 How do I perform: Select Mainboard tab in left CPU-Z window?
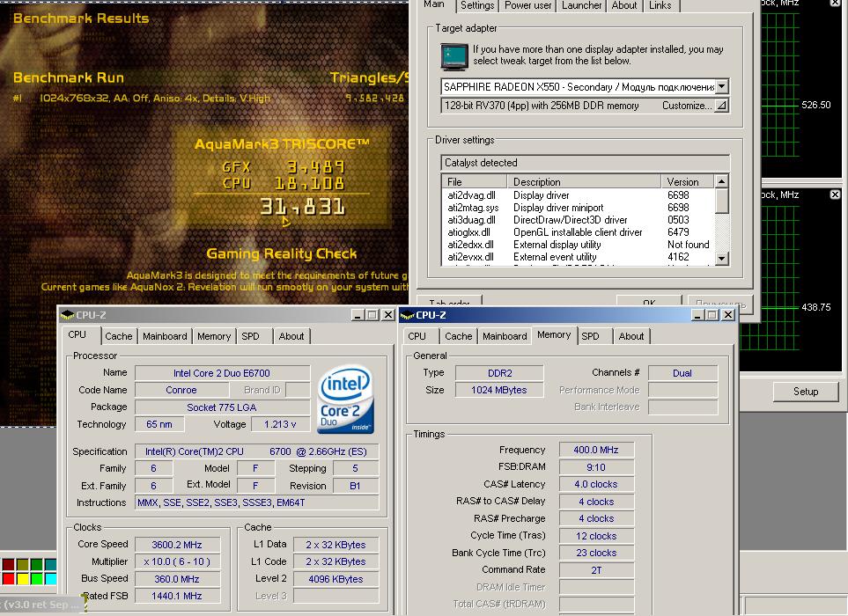pos(165,336)
